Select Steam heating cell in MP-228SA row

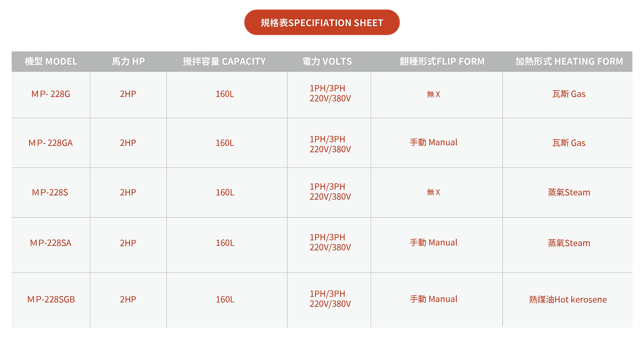coord(569,243)
